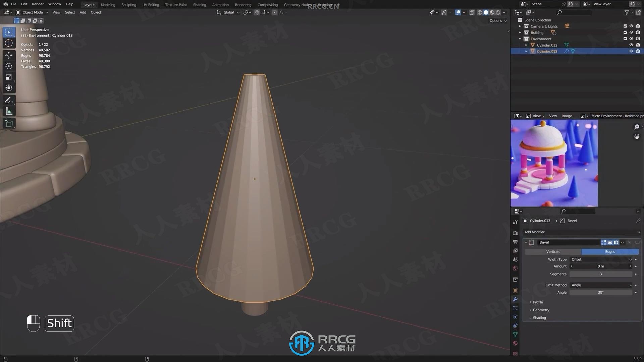Click the reference image thumbnail
This screenshot has height=362, width=644.
[554, 164]
